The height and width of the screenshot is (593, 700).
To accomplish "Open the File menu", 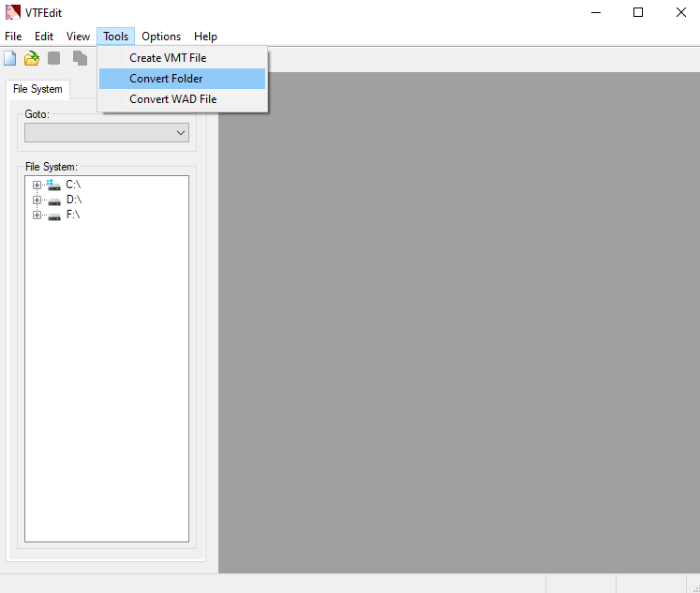I will [13, 37].
